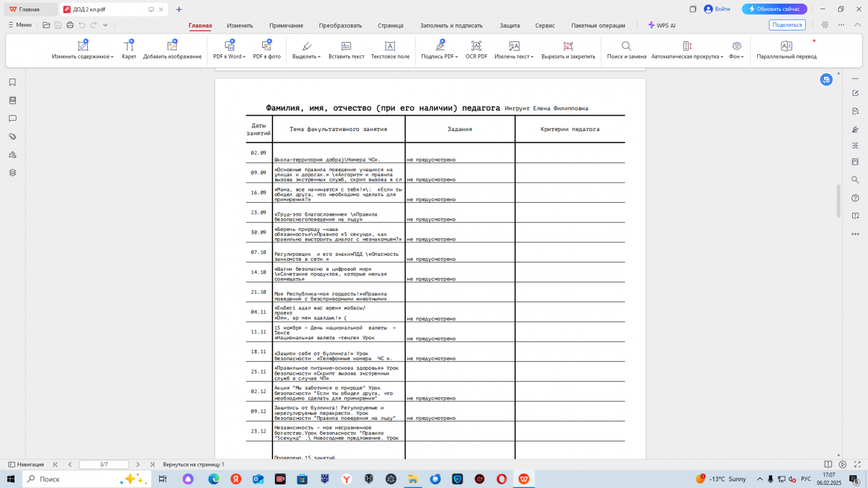Open Поиск и замена search tool

point(626,46)
